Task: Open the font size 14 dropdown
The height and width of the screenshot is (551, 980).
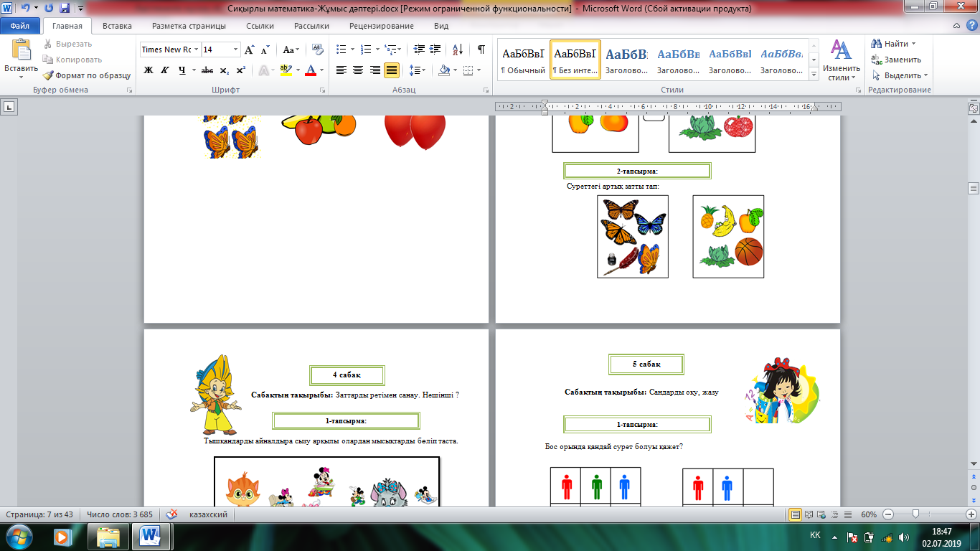Action: pyautogui.click(x=235, y=50)
